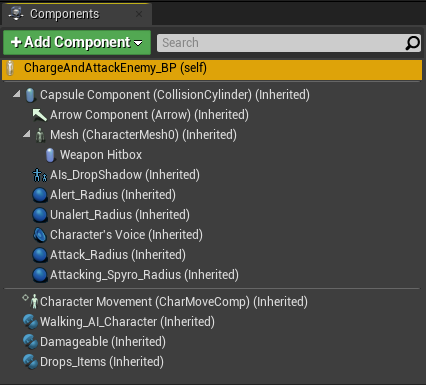Screen dimensions: 426x385
Task: Click the Character Movement component icon
Action: coord(31,301)
